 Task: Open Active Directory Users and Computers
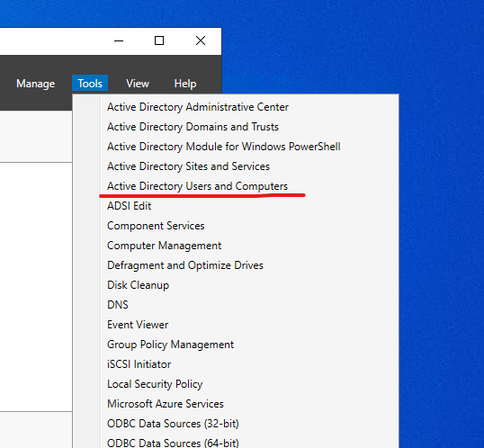pyautogui.click(x=197, y=186)
